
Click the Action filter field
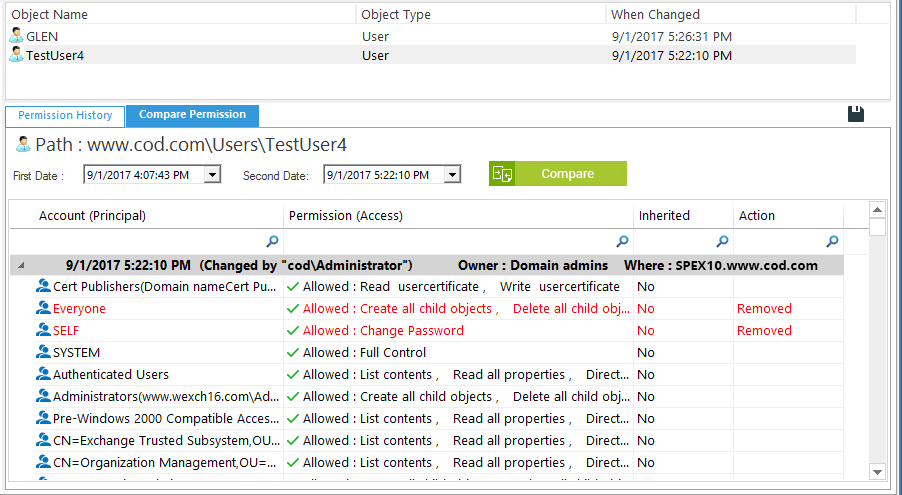[x=788, y=241]
